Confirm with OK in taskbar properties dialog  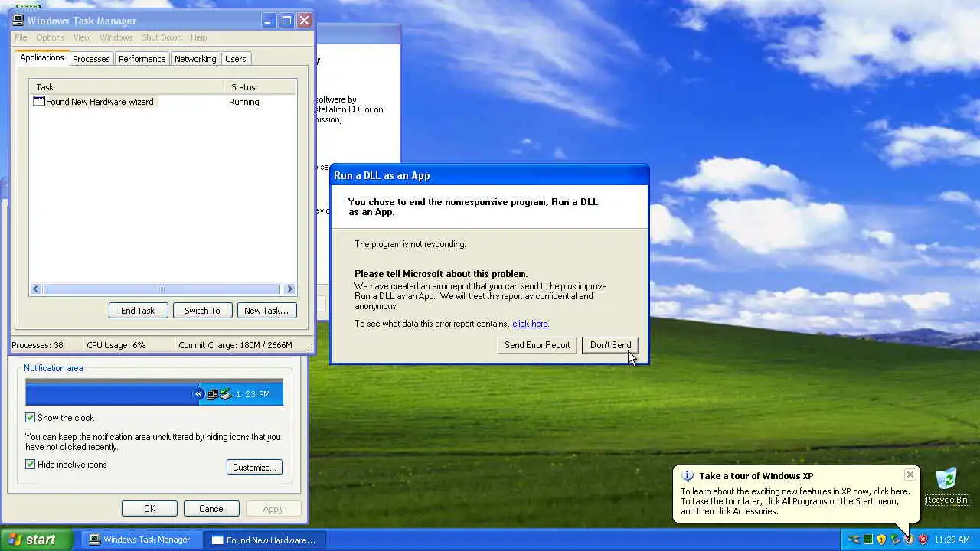click(x=149, y=508)
